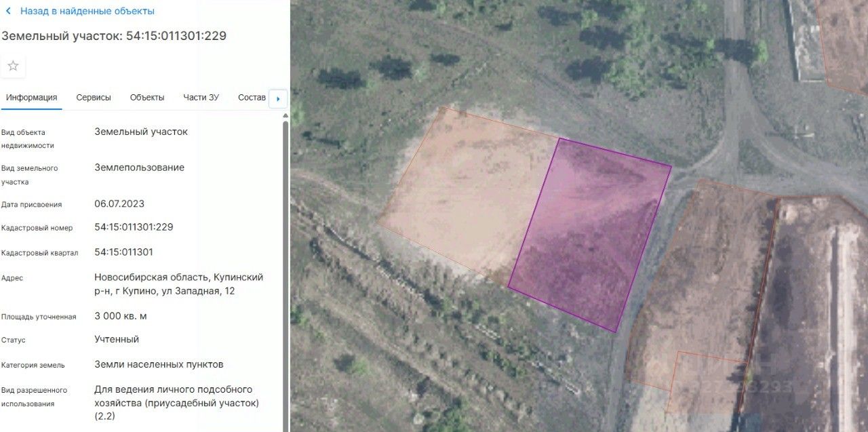Click the cadastral quarter 54:15:011301 value

pos(123,252)
